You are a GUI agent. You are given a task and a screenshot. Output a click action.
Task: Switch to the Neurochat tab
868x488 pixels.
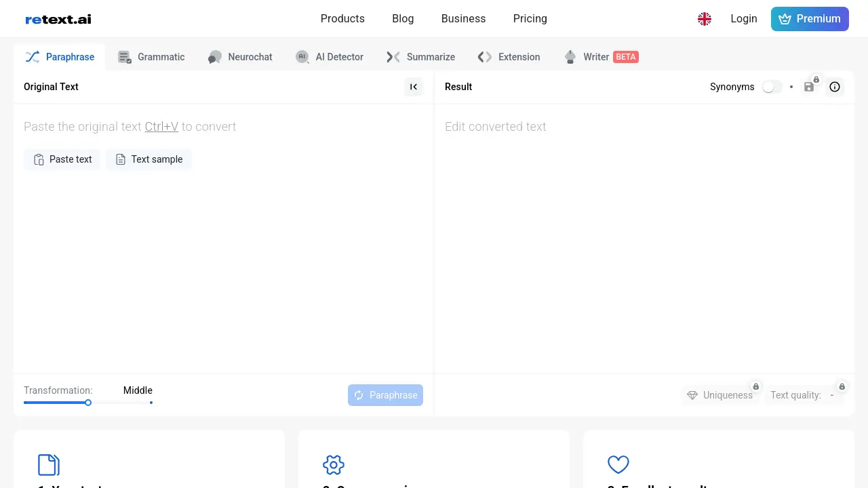coord(240,57)
